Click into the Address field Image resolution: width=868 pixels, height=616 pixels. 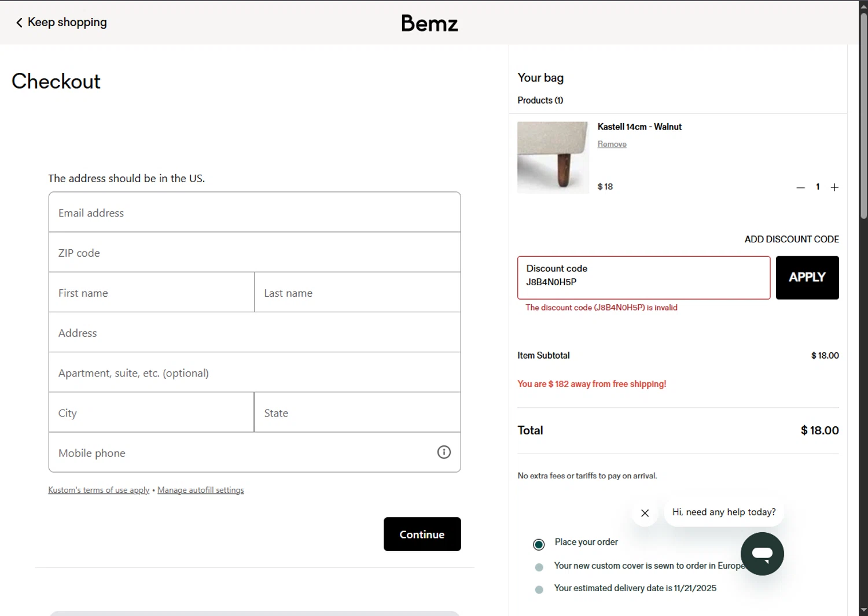(255, 333)
